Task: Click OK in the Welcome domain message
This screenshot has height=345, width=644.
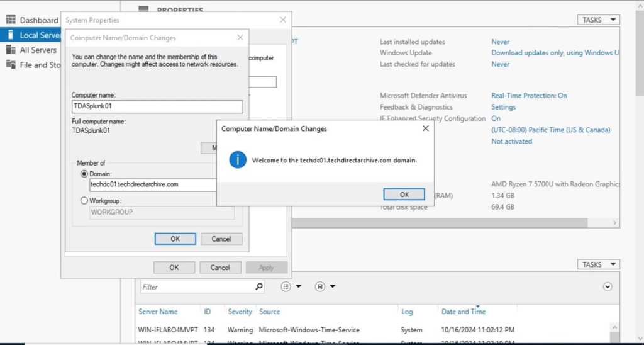Action: [404, 195]
